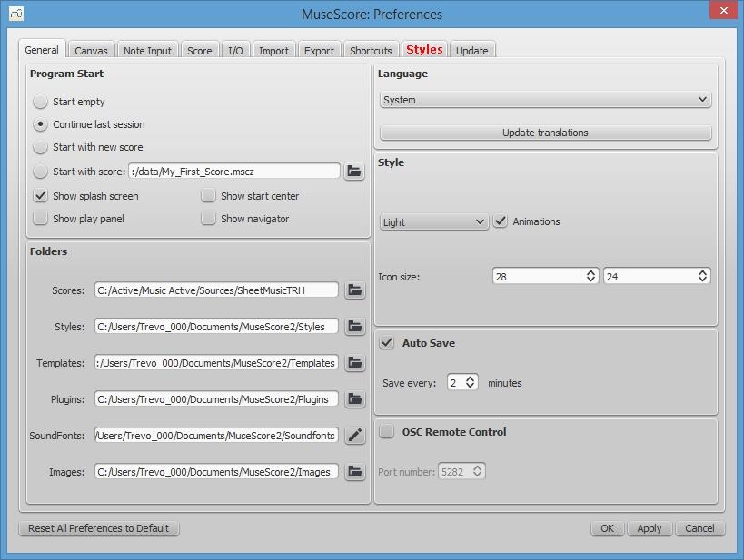This screenshot has height=560, width=744.
Task: Switch to the Canvas tab
Action: pos(91,50)
